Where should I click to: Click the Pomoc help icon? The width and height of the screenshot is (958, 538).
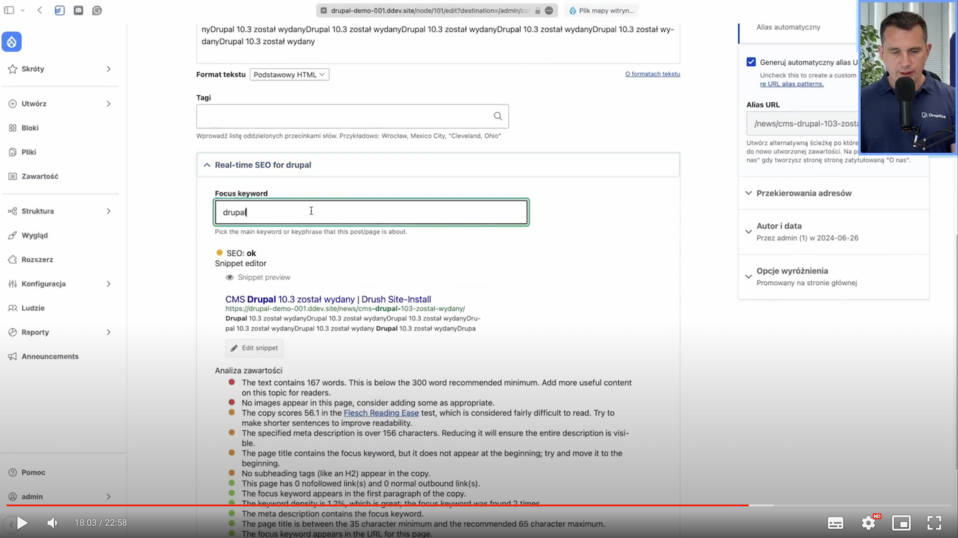pos(12,473)
